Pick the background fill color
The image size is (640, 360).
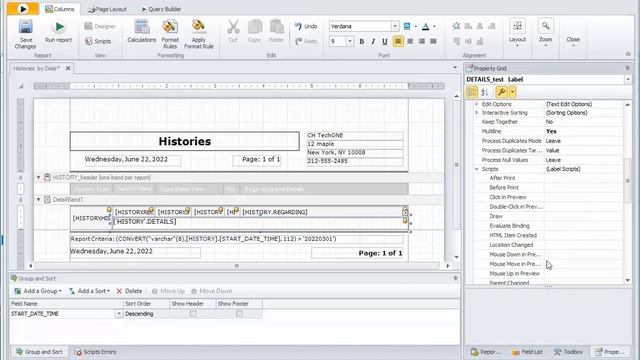click(x=407, y=27)
